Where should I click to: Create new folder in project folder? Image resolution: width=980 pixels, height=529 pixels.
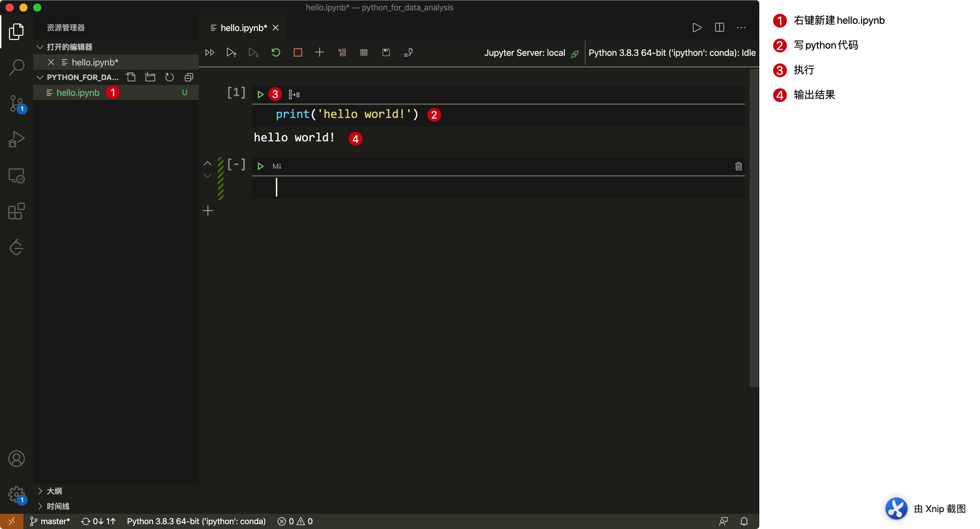150,77
